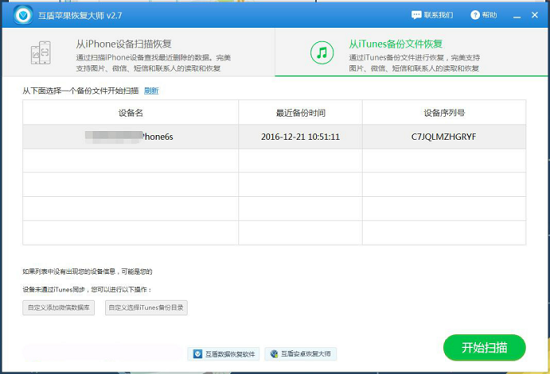Click the iPhone device scan icon

pos(41,53)
